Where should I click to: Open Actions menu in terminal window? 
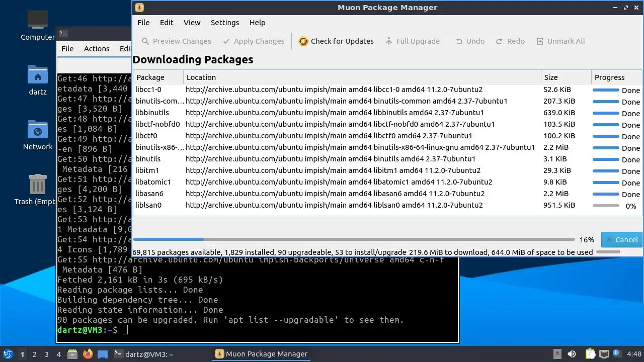(x=97, y=49)
